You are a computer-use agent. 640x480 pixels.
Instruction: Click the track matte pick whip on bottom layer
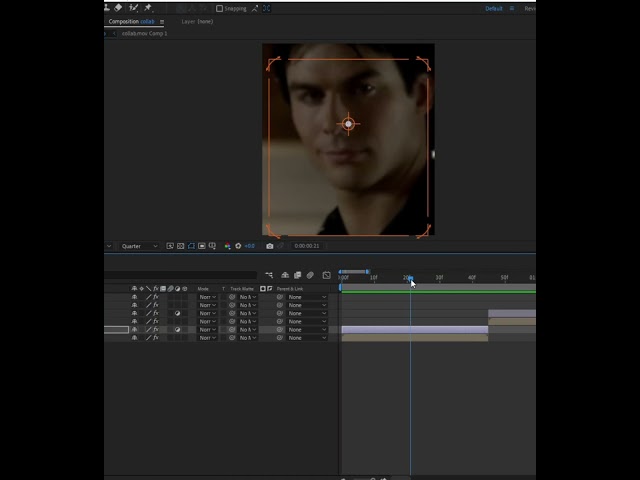(x=232, y=338)
